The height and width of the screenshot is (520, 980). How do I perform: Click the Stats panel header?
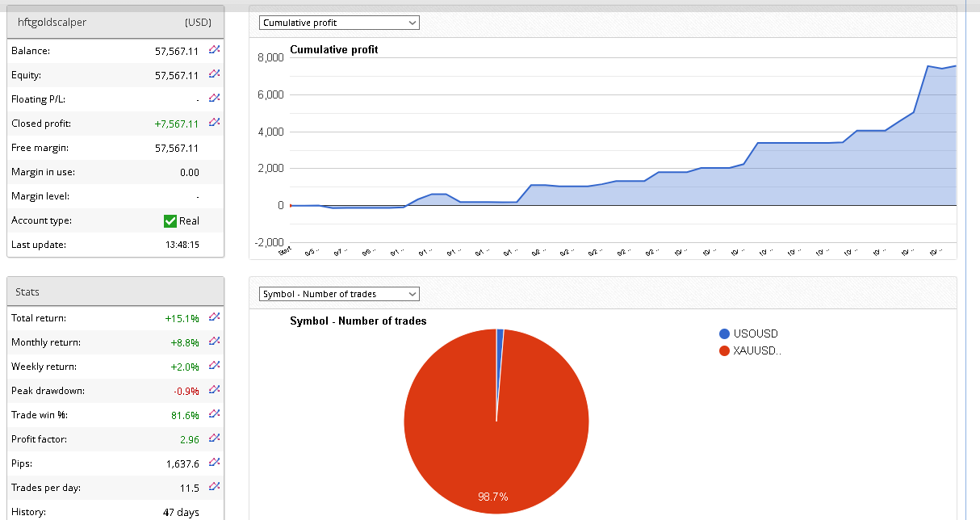pyautogui.click(x=115, y=291)
